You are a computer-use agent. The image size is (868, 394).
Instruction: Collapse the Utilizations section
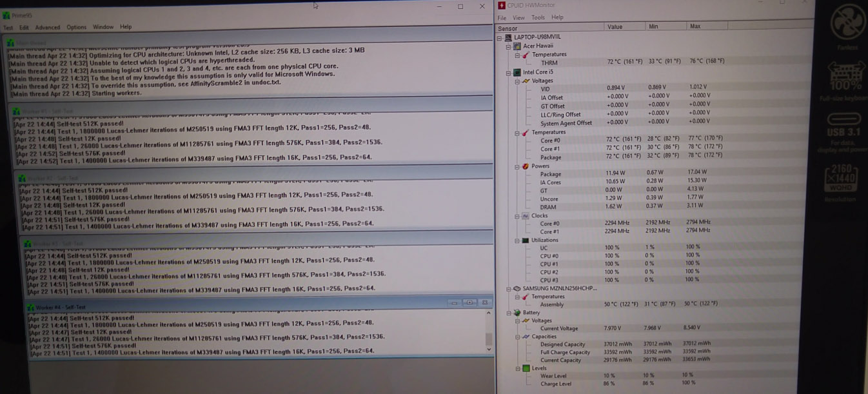[x=517, y=240]
